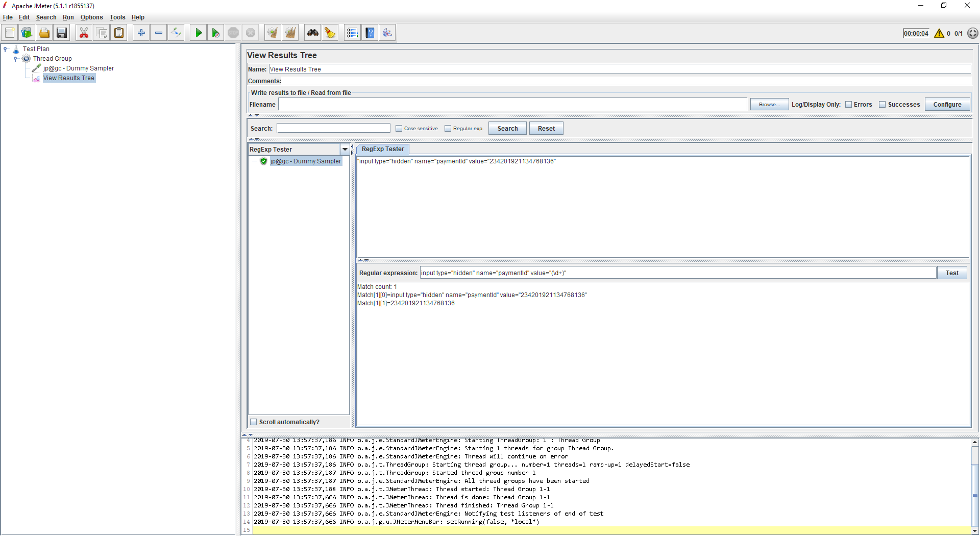Click the log viewer vertical scrollbar thumb
The image size is (980, 536).
pyautogui.click(x=975, y=495)
